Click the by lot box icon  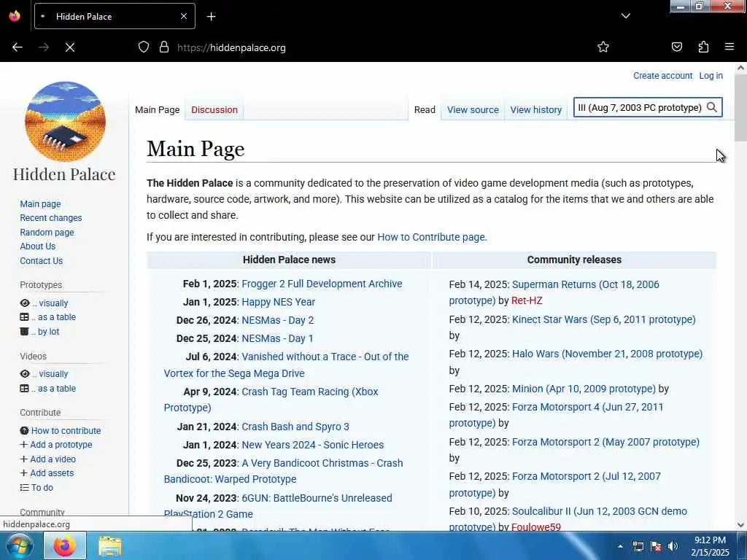[x=24, y=332]
